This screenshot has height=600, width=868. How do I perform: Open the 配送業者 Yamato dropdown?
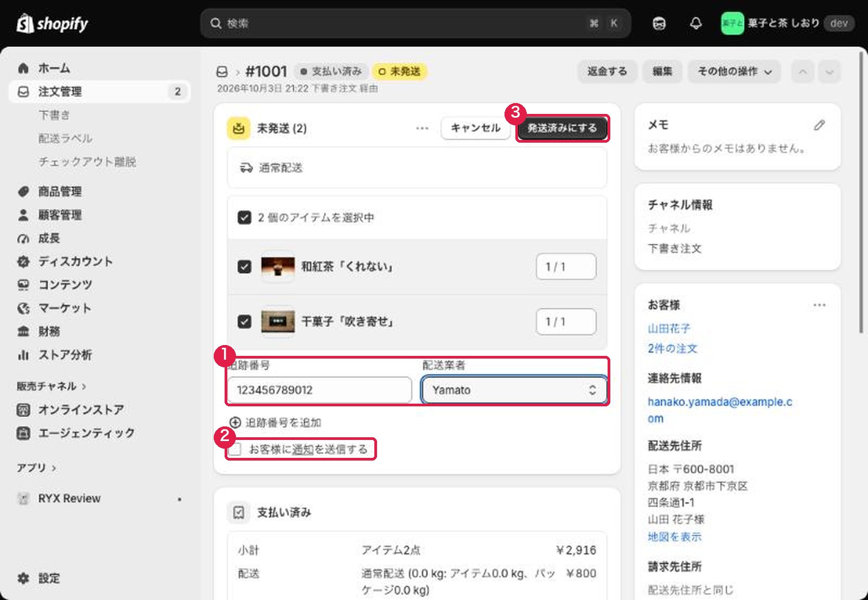[x=514, y=390]
